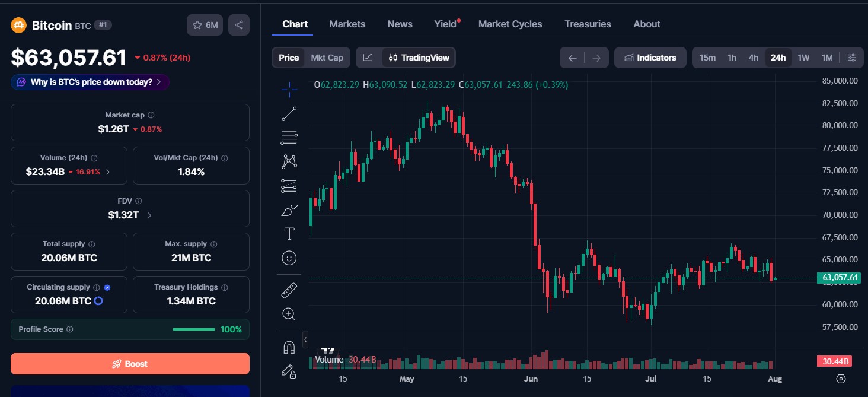Viewport: 868px width, 397px height.
Task: Show Market cap info tooltip icon
Action: tap(151, 115)
